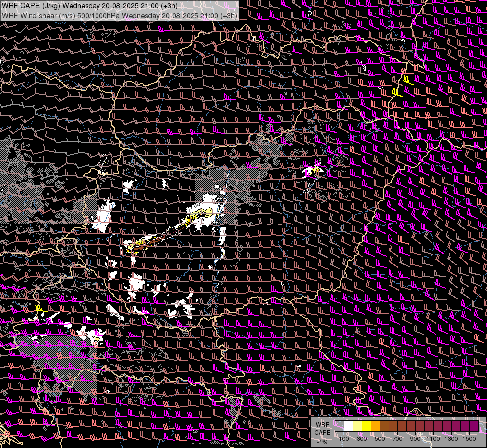487x448 pixels.
Task: Click the J/kg unit label in legend
Action: 322,441
